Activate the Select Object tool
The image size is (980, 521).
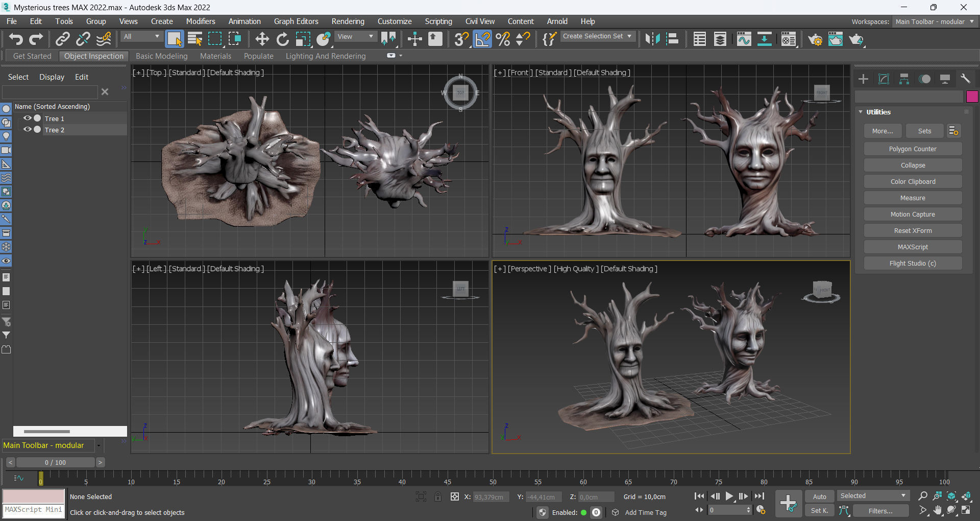(174, 39)
